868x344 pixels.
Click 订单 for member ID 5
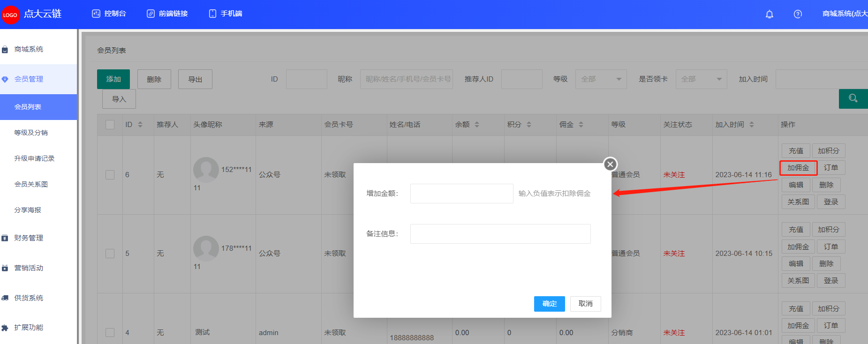tap(831, 247)
